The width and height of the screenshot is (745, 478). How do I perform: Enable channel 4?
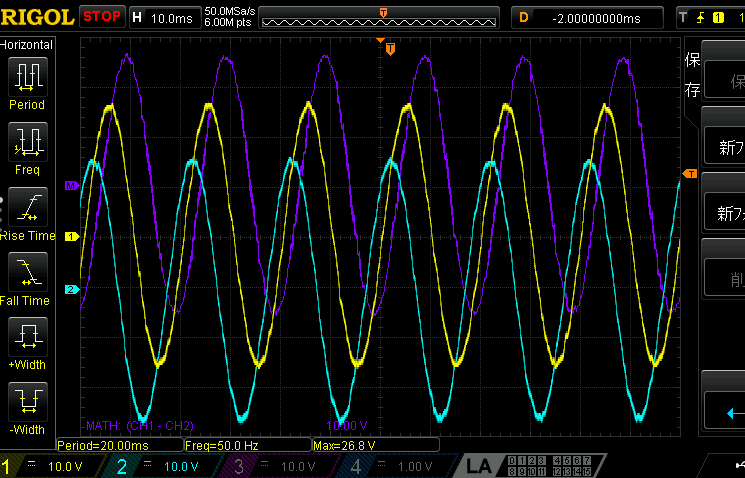(392, 466)
